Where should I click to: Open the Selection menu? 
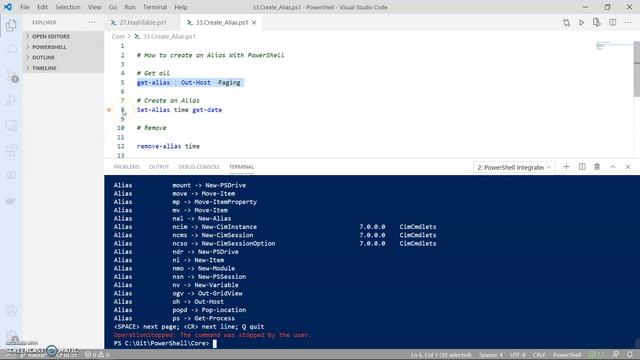tap(68, 7)
